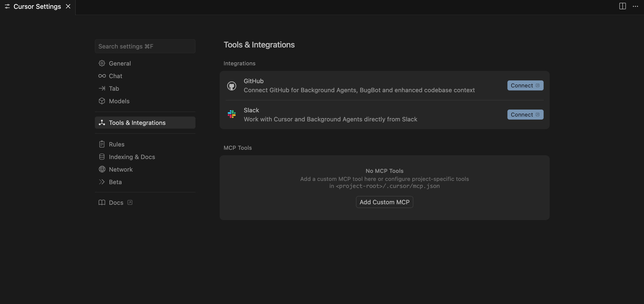Viewport: 644px width, 304px height.
Task: Click the settings sliders icon in the tab
Action: click(7, 6)
